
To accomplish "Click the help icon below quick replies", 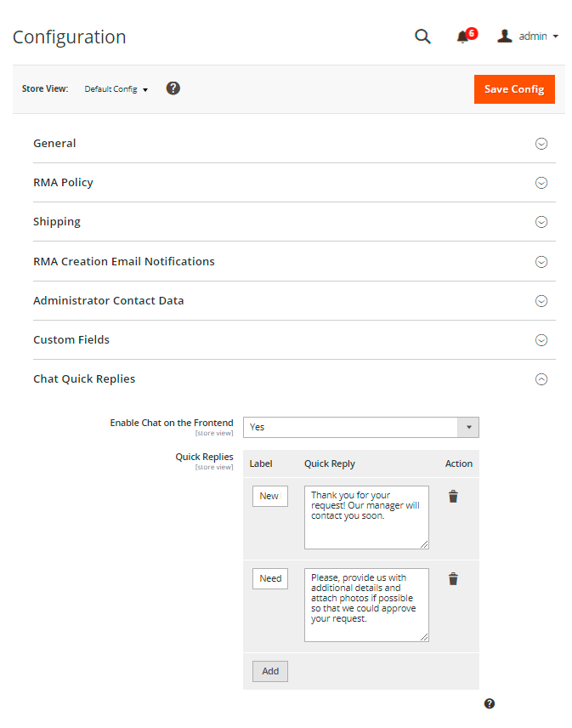I will click(490, 703).
